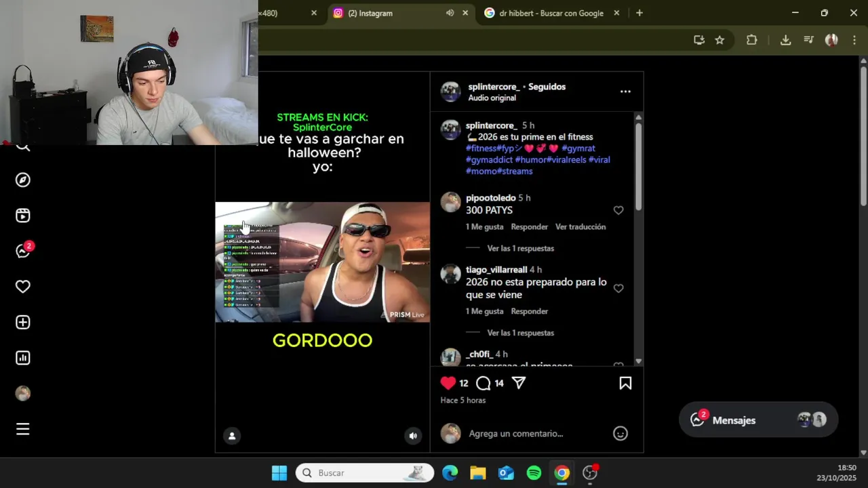Play or pause the reel video

tap(322, 262)
